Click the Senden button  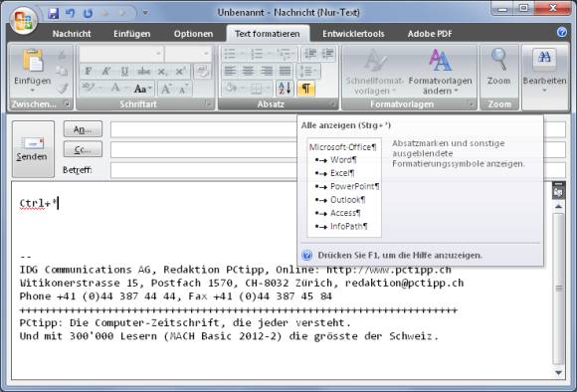33,149
